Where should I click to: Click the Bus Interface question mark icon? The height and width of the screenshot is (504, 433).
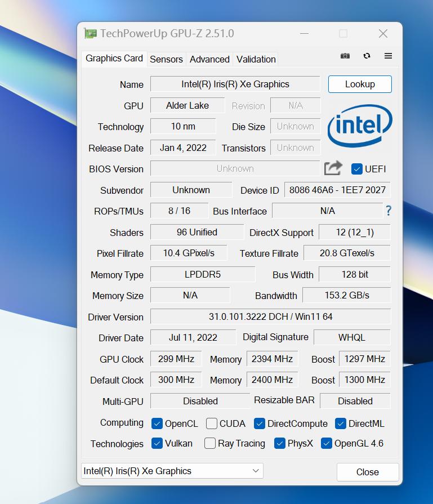[389, 211]
